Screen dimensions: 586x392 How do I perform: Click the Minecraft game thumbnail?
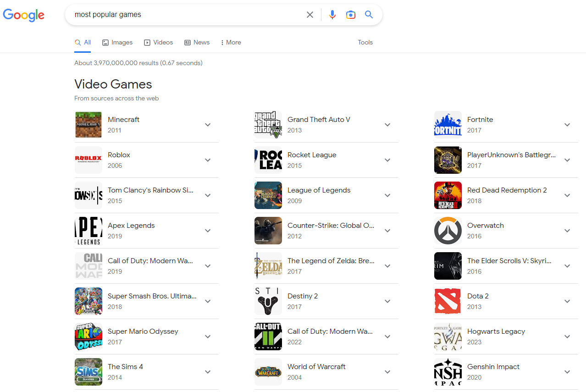pos(88,125)
